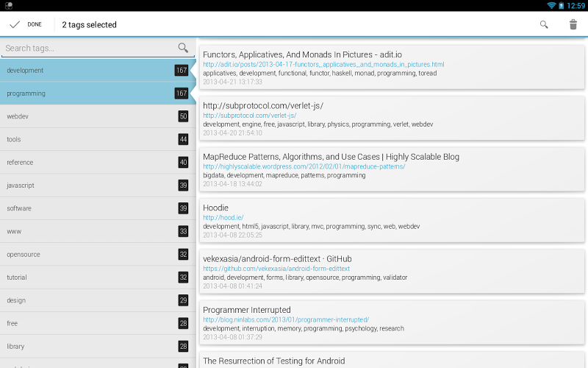
Task: Select the opensource tag
Action: click(x=98, y=254)
